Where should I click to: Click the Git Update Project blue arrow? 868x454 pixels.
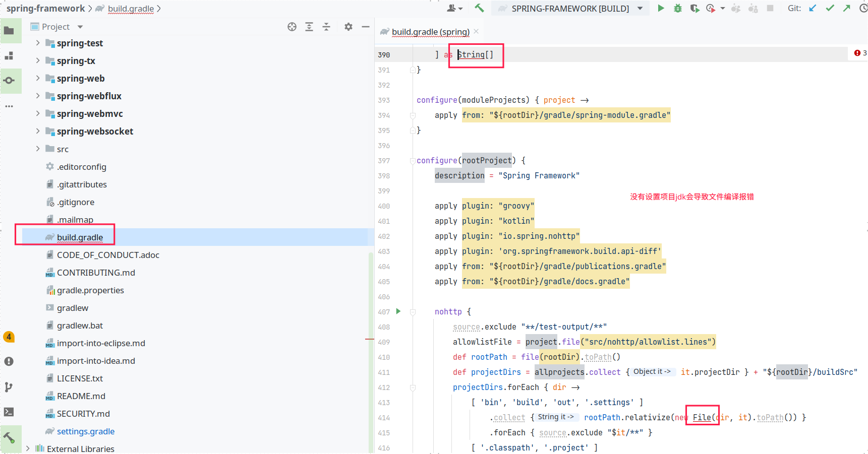[x=813, y=8]
